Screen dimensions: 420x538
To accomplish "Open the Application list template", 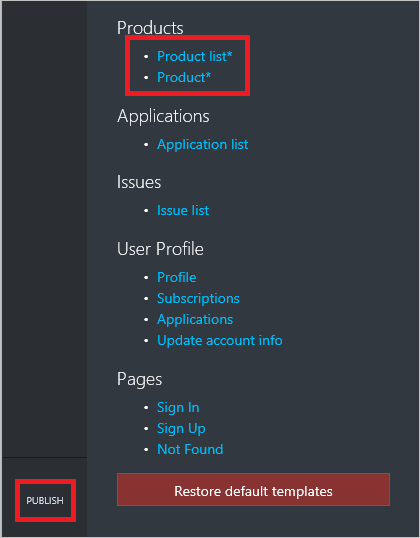I will tap(202, 144).
